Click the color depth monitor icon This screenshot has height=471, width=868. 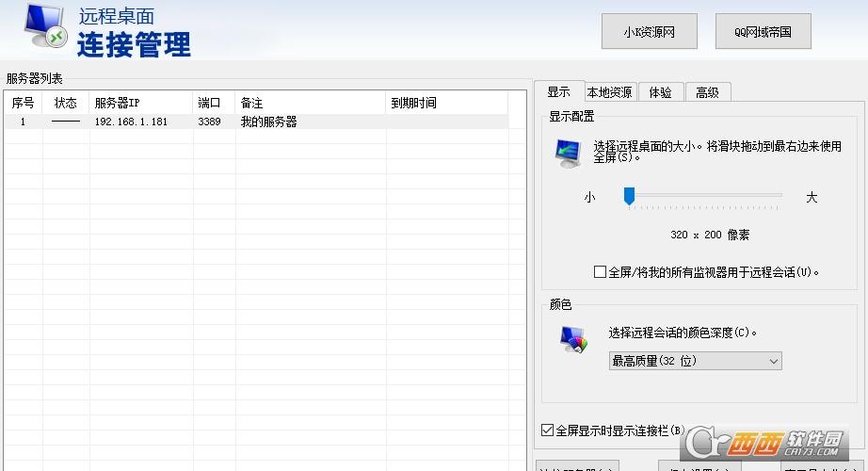573,339
